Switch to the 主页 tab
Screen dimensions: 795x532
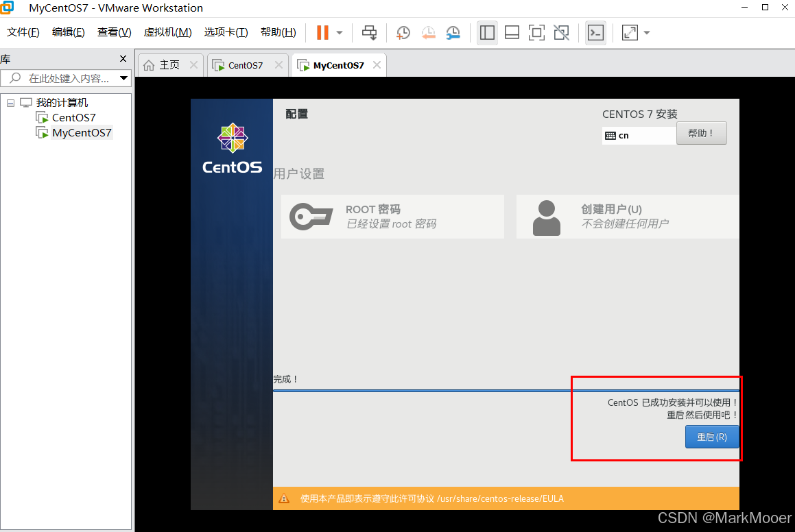point(170,65)
